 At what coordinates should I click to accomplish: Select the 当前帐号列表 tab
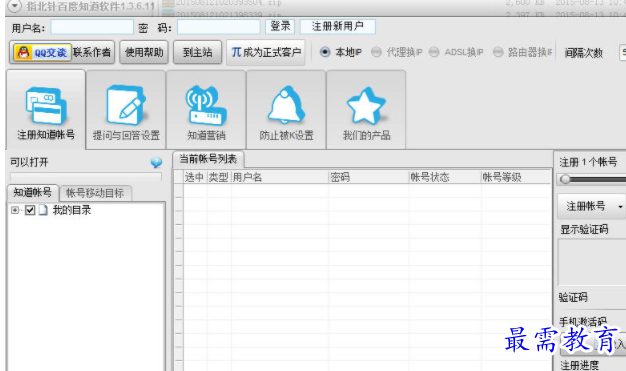208,159
